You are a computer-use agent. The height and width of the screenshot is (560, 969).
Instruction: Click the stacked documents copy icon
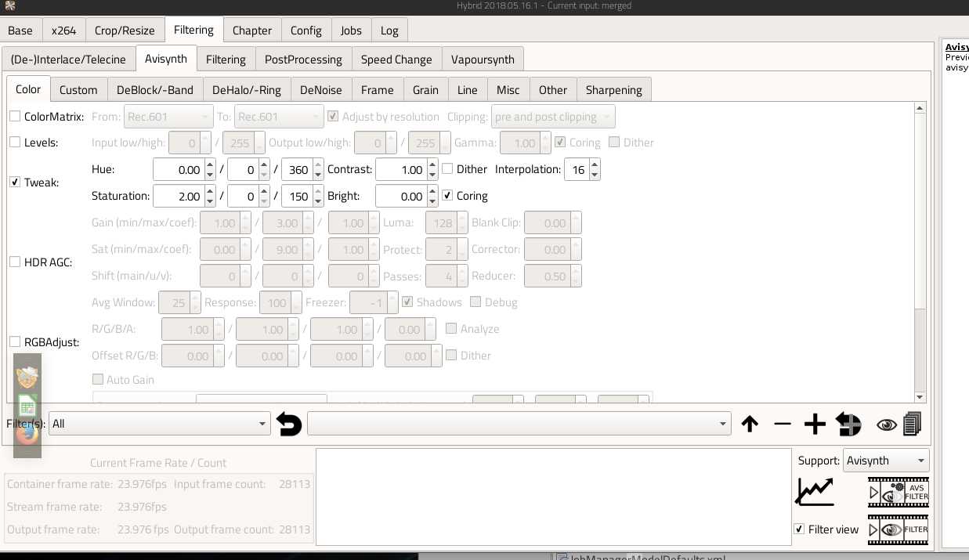[912, 425]
